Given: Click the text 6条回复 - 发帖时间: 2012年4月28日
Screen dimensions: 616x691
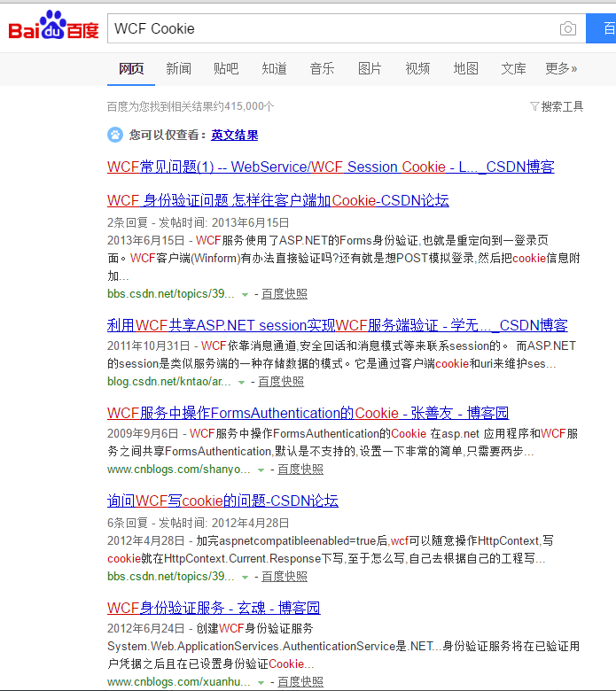Looking at the screenshot, I should pyautogui.click(x=198, y=523).
